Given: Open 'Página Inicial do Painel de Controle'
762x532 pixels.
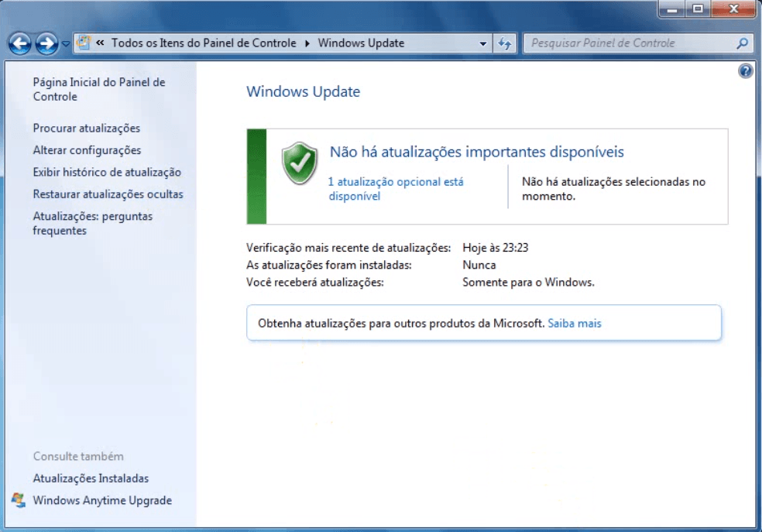Looking at the screenshot, I should point(99,89).
